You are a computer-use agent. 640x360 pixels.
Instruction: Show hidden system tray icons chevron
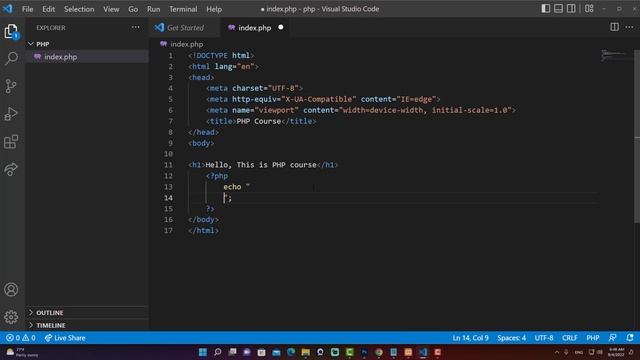click(557, 352)
